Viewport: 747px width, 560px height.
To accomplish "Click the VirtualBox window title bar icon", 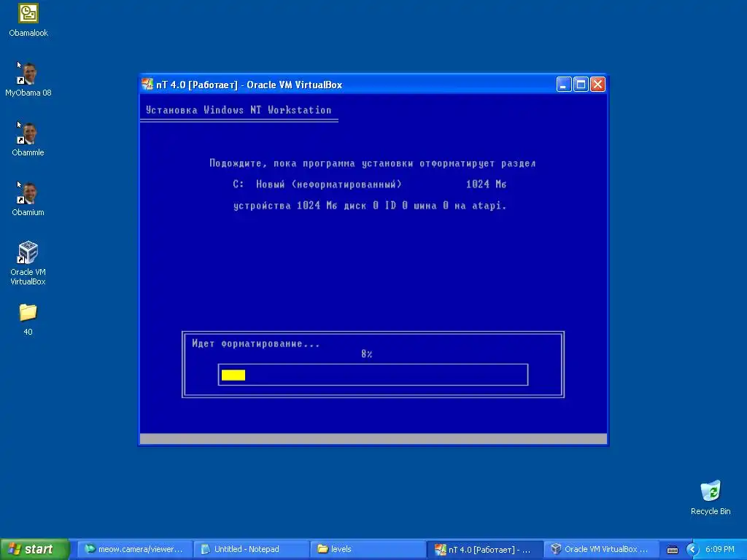I will 147,85.
